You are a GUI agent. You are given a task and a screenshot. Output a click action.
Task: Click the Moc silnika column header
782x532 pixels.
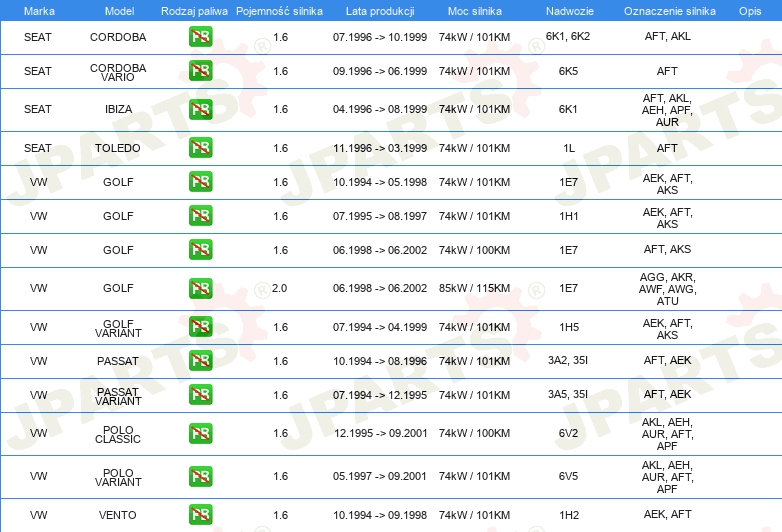474,11
